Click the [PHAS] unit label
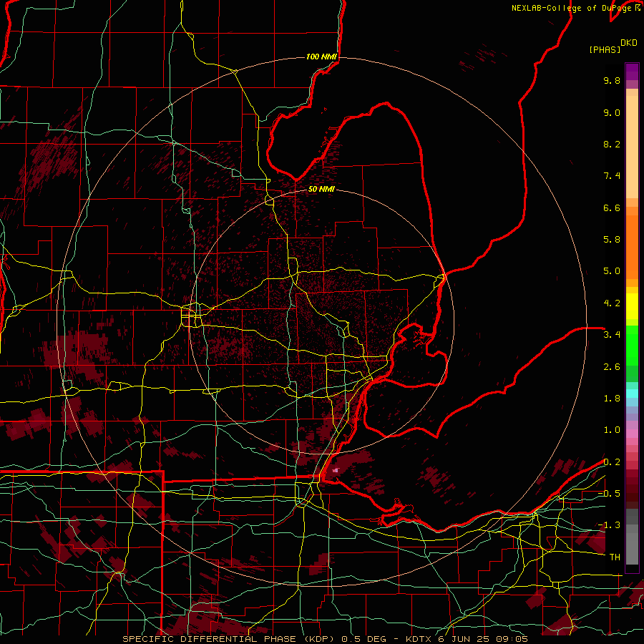Image resolution: width=644 pixels, height=644 pixels. coord(605,50)
